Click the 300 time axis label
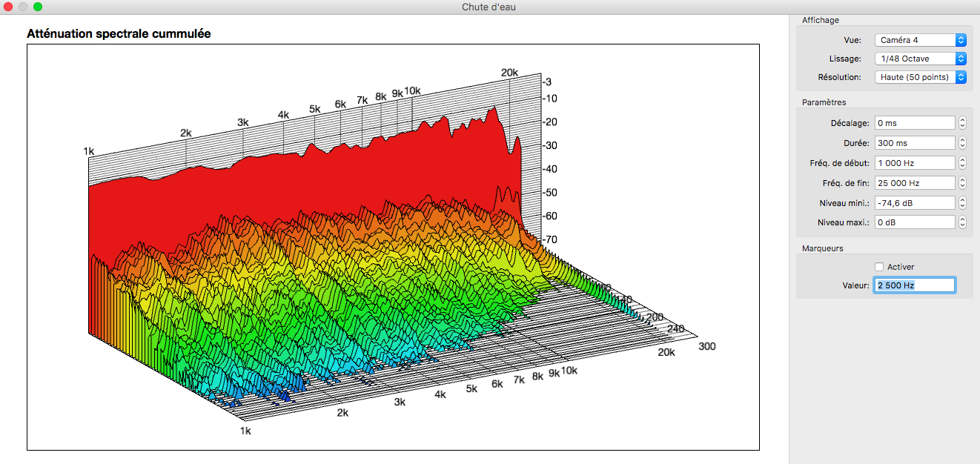 (x=706, y=346)
